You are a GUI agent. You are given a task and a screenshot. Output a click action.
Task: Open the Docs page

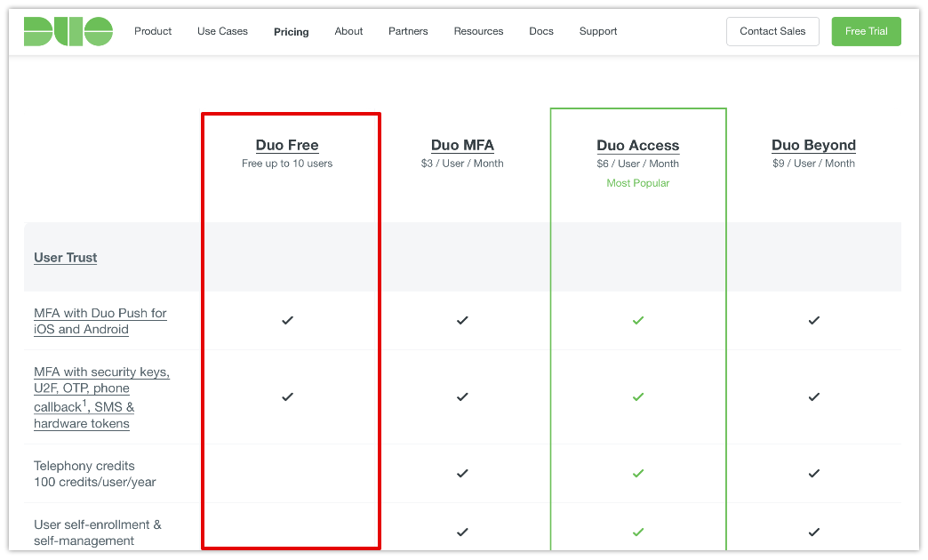541,31
